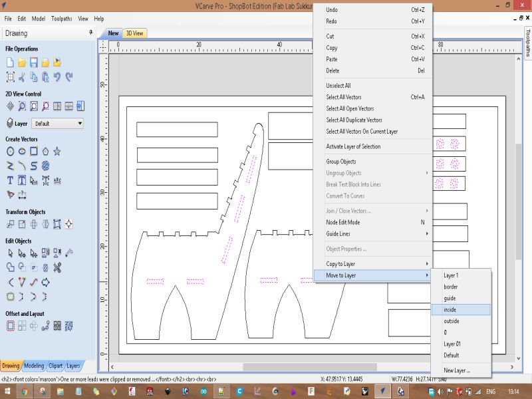Click the weld vectors icon in Edit Objects
532x399 pixels.
(10, 268)
